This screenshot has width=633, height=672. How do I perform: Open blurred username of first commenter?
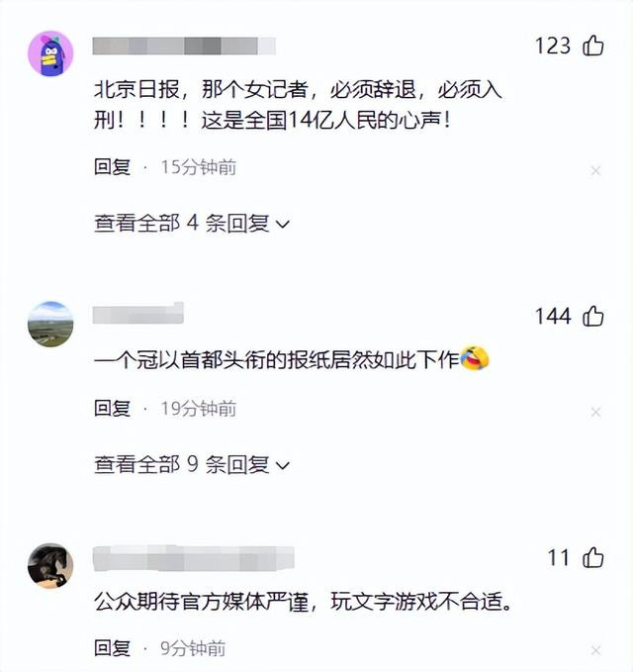[x=184, y=46]
